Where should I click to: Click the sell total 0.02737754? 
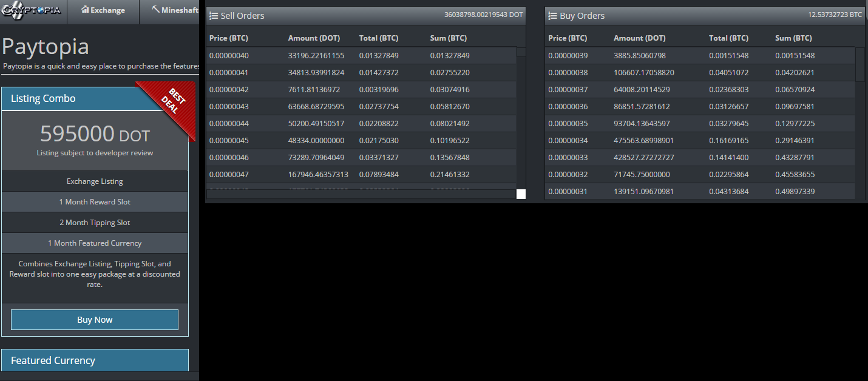(379, 107)
